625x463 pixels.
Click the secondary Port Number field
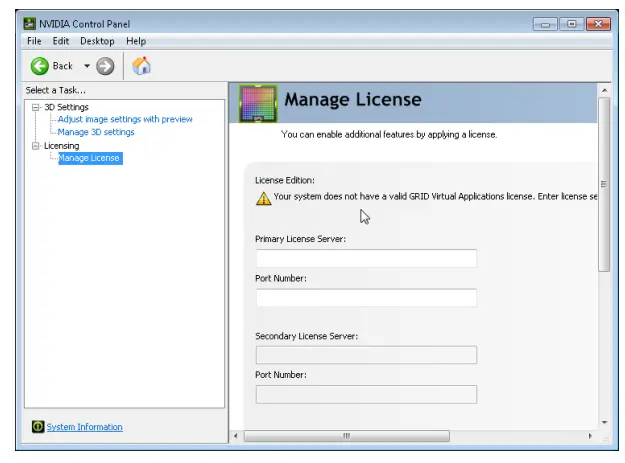(x=366, y=394)
